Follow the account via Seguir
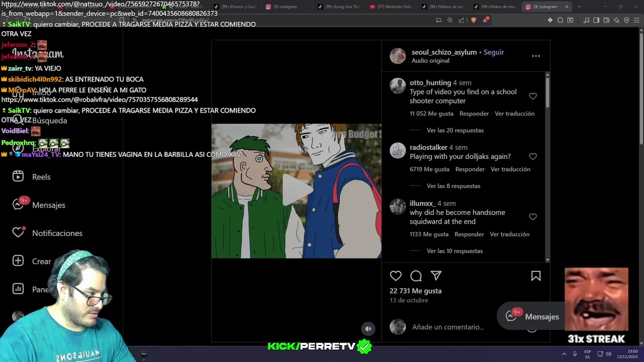The image size is (644, 362). pos(494,52)
